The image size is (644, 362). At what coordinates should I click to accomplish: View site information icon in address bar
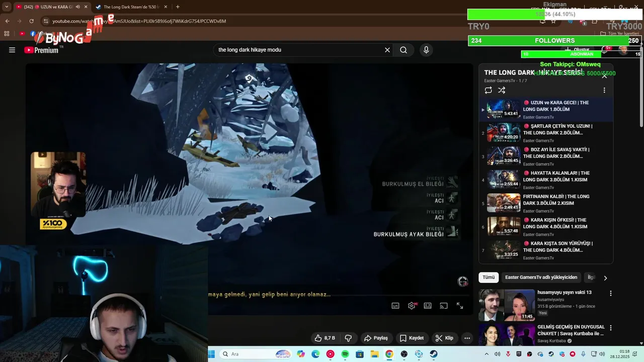click(x=46, y=21)
